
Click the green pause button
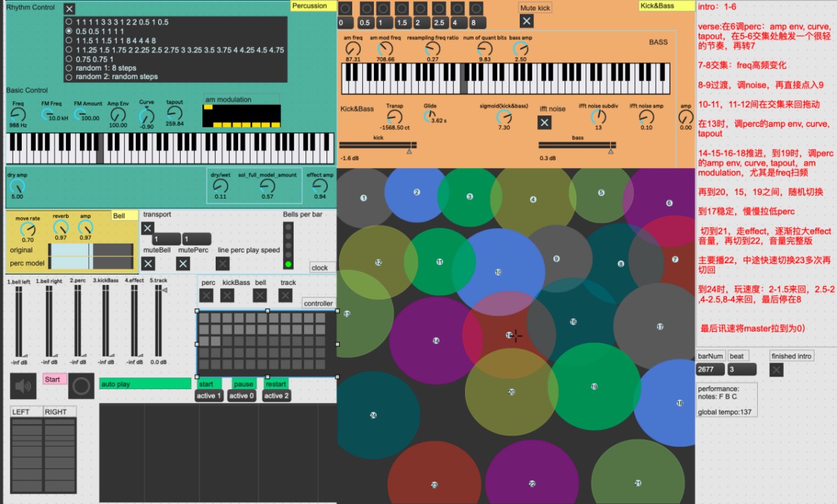point(244,384)
